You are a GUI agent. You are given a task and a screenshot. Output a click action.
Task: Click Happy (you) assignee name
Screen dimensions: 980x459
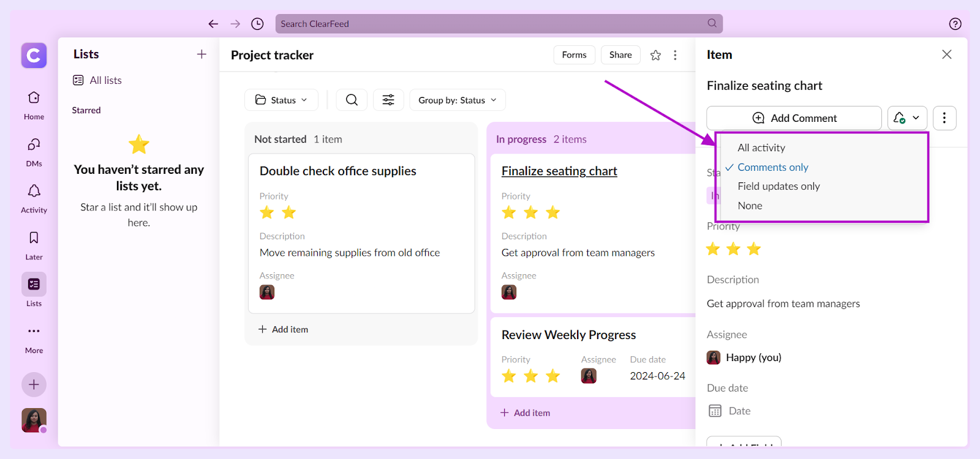coord(753,357)
